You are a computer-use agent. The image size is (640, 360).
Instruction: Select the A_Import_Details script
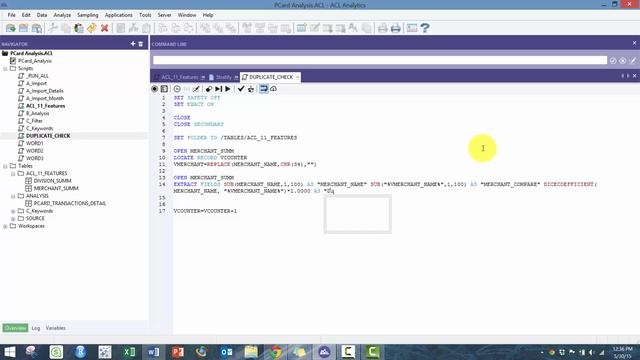(x=44, y=91)
